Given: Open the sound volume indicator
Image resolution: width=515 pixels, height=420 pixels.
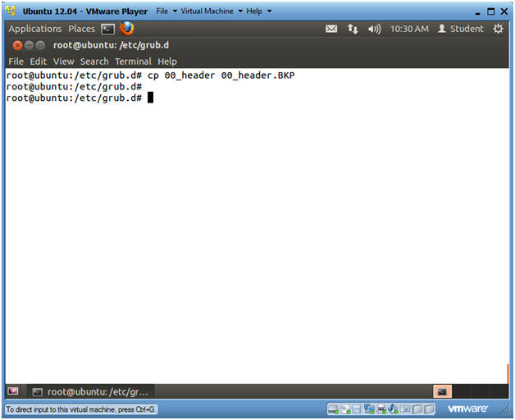Looking at the screenshot, I should [374, 29].
